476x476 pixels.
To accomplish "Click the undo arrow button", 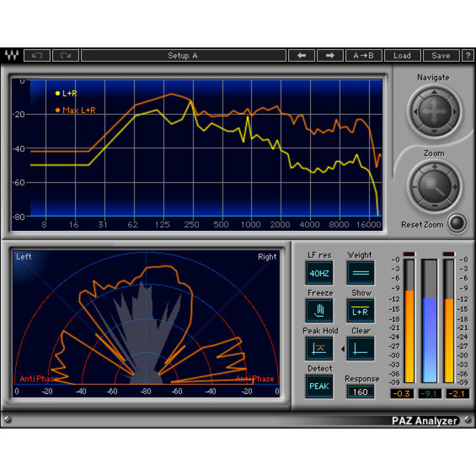I will click(x=37, y=55).
